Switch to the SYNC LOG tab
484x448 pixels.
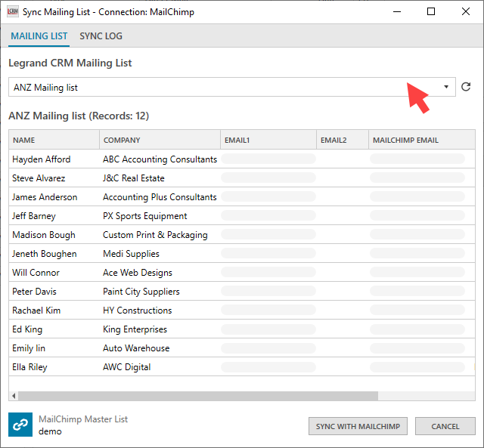click(x=101, y=36)
